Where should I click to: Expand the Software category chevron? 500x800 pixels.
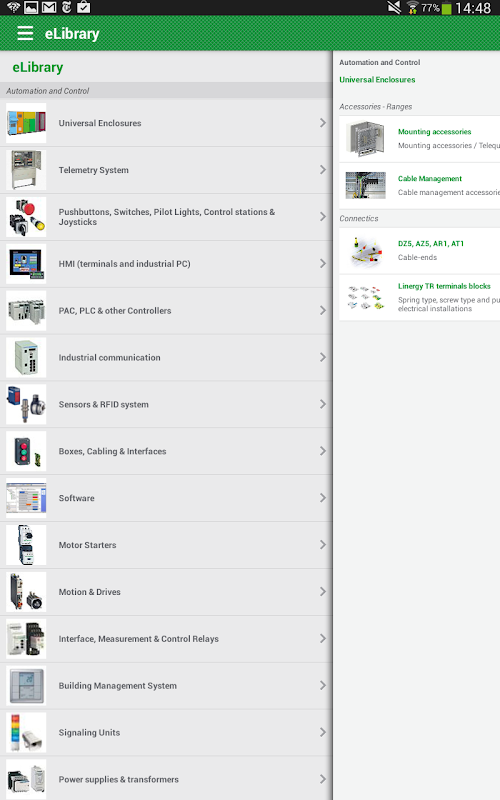[322, 498]
